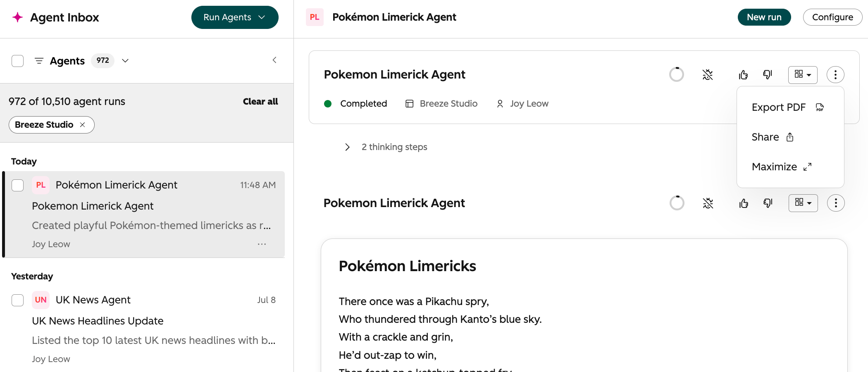Click the Pokémon Limericks heading
Screen dimensions: 868x372
pyautogui.click(x=408, y=266)
